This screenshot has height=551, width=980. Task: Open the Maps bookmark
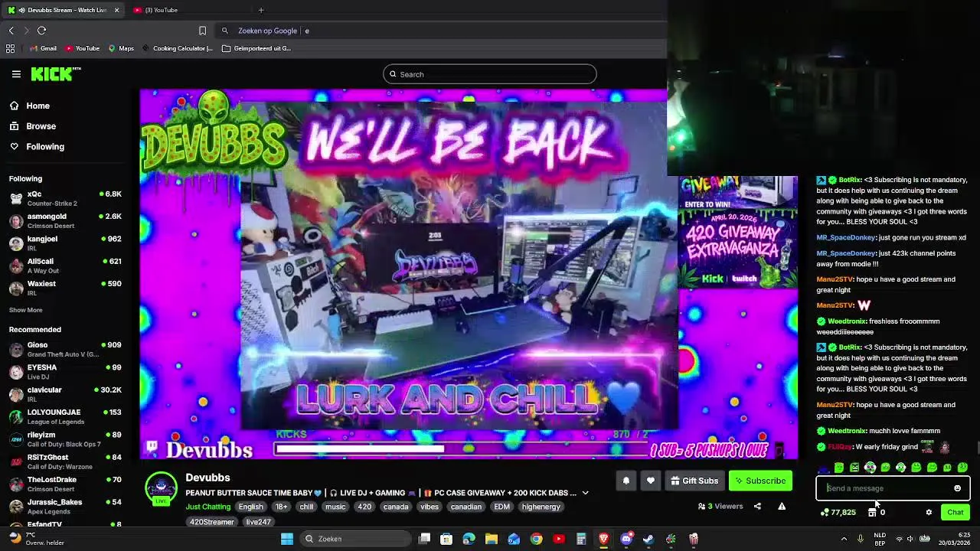[121, 48]
